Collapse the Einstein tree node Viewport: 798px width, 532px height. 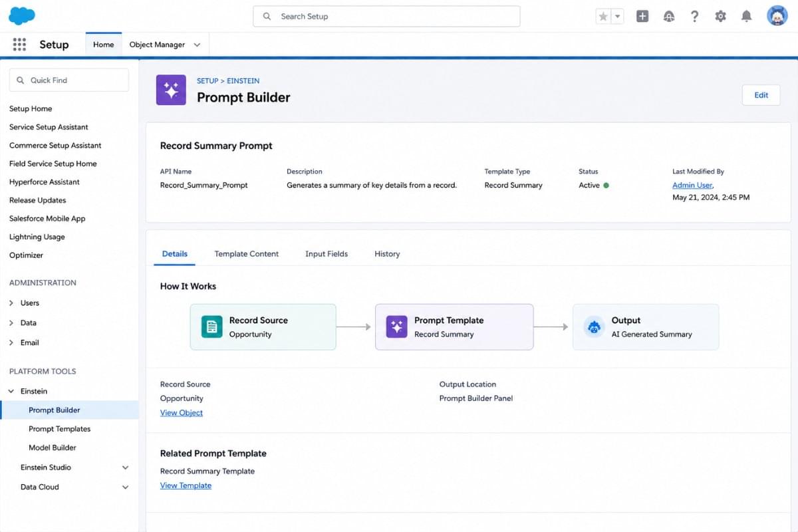click(x=11, y=391)
